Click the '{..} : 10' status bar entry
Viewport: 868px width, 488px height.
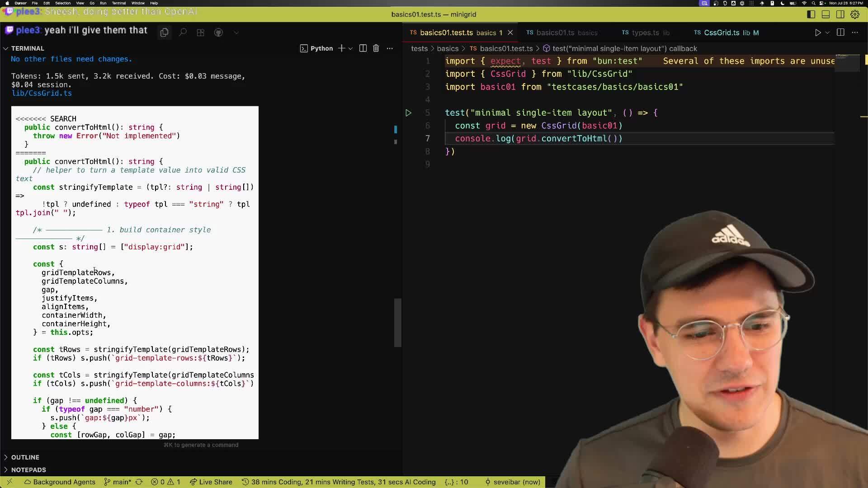click(456, 482)
